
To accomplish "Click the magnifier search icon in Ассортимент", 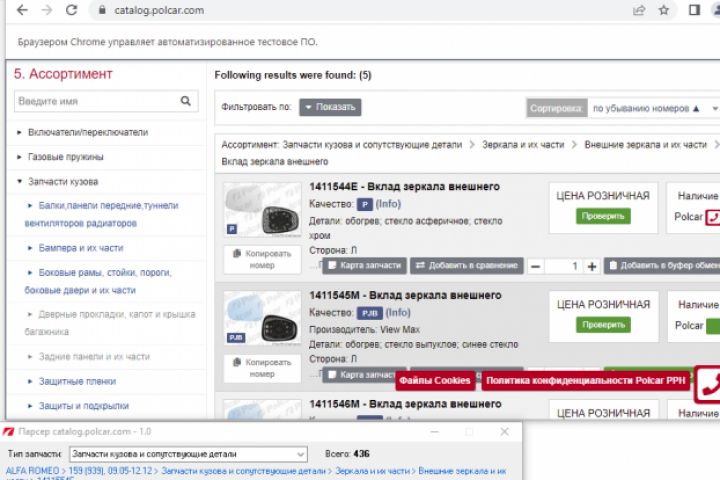I will tap(186, 101).
